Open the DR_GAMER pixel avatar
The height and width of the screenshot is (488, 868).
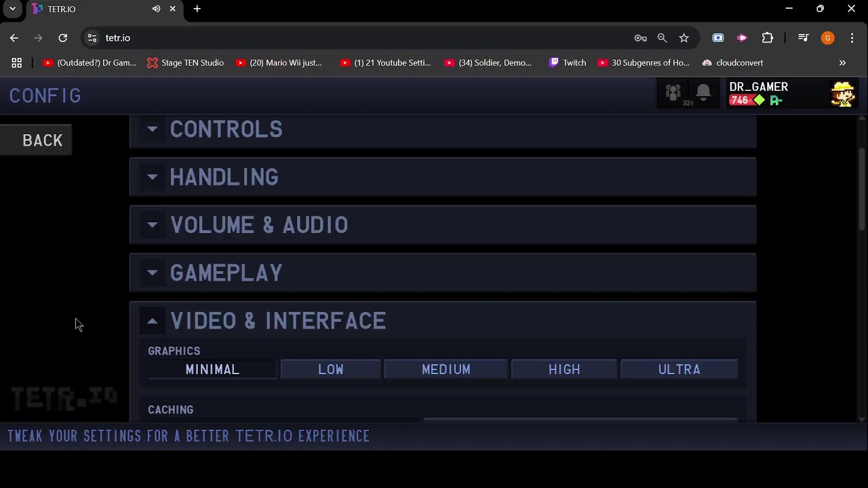click(843, 94)
